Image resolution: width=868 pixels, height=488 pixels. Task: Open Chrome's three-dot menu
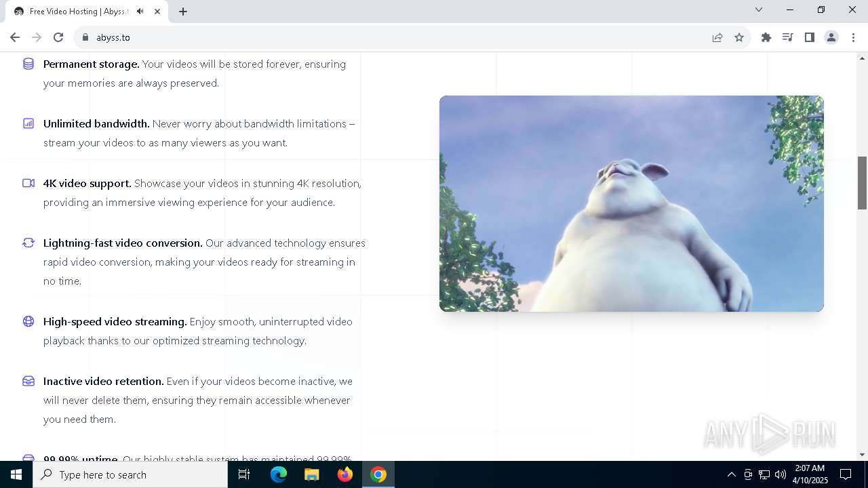point(852,37)
